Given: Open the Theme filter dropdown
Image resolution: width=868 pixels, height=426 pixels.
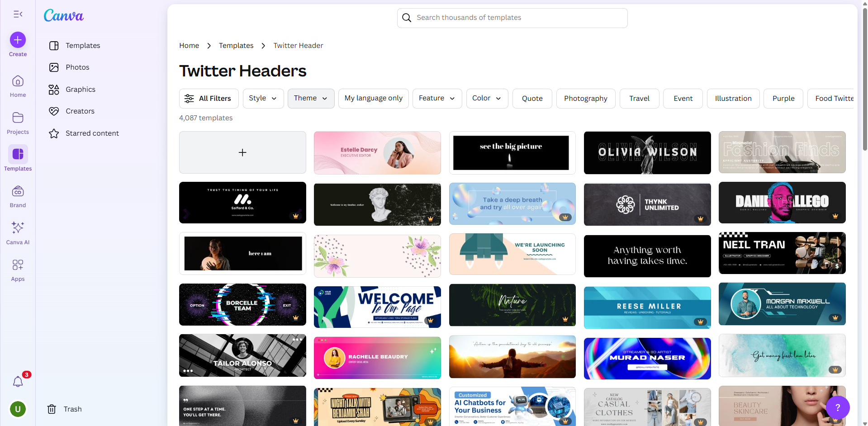Looking at the screenshot, I should point(310,98).
